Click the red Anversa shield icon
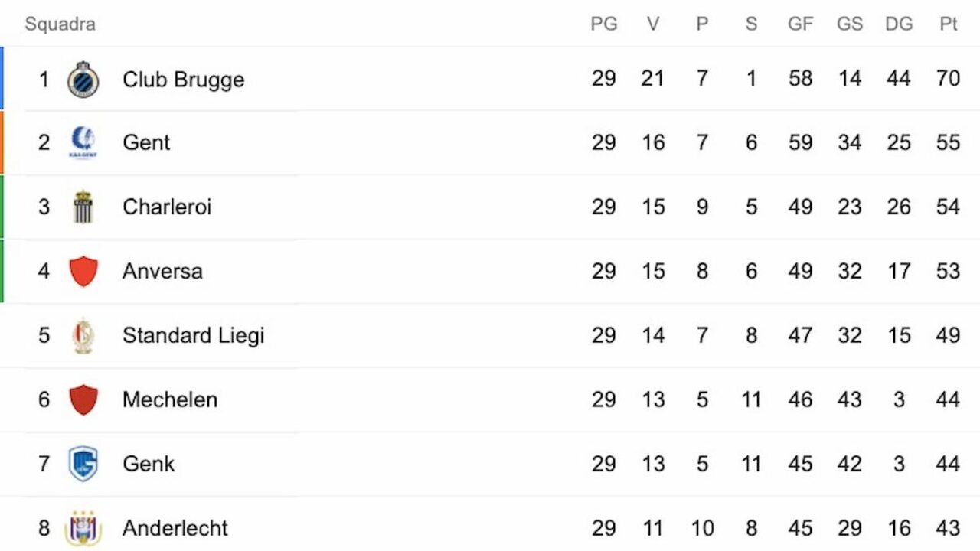This screenshot has height=551, width=980. click(83, 271)
